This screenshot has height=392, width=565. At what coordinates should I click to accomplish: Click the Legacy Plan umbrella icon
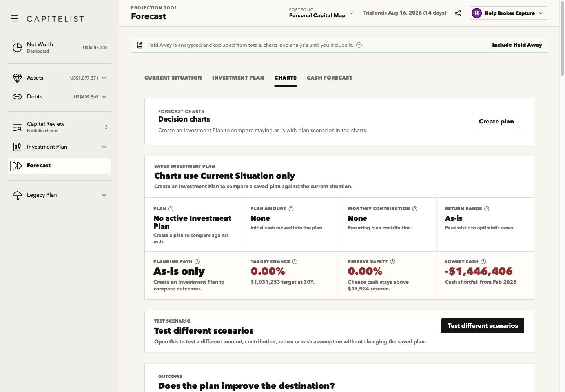pyautogui.click(x=17, y=195)
